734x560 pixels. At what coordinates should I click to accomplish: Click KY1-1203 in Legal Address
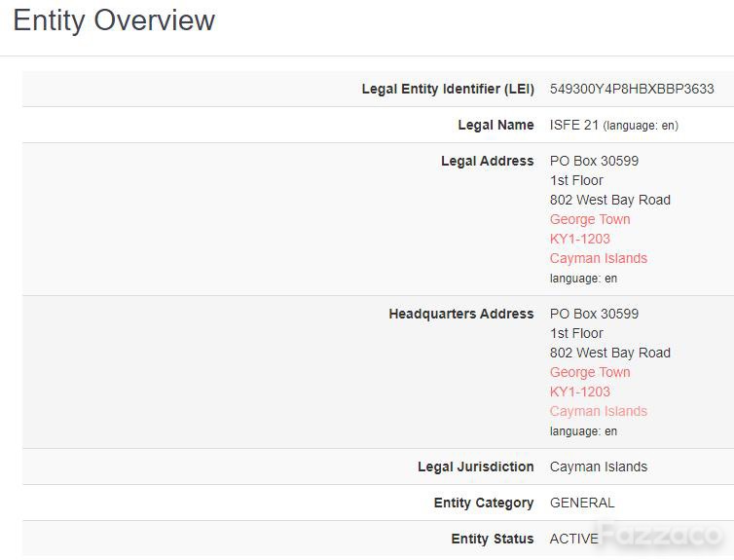(580, 239)
